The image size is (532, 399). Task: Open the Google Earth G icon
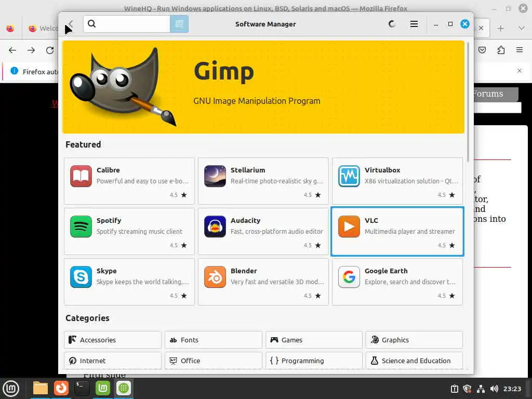pyautogui.click(x=349, y=277)
